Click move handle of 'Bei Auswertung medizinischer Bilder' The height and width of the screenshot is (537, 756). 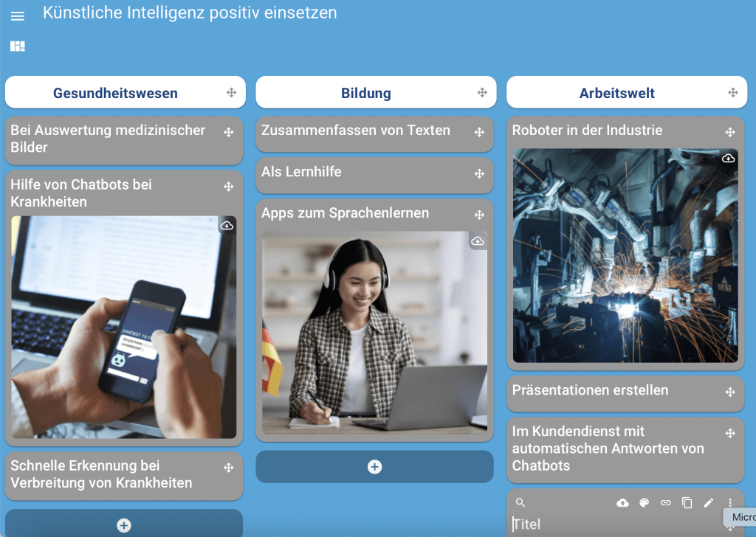click(x=229, y=132)
